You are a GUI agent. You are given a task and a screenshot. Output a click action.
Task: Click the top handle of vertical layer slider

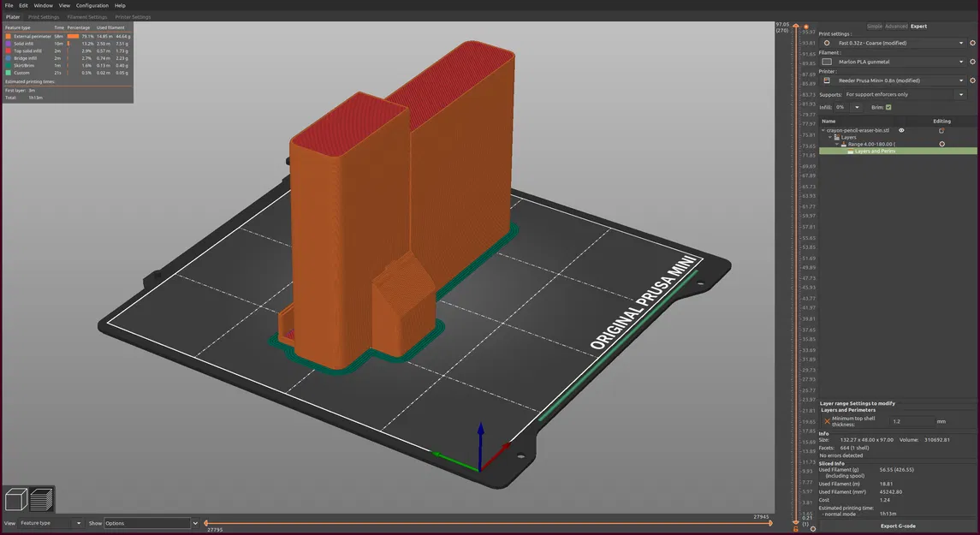coord(796,26)
